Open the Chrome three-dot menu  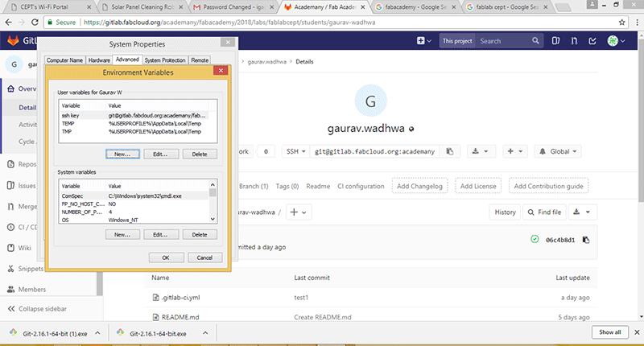[637, 23]
